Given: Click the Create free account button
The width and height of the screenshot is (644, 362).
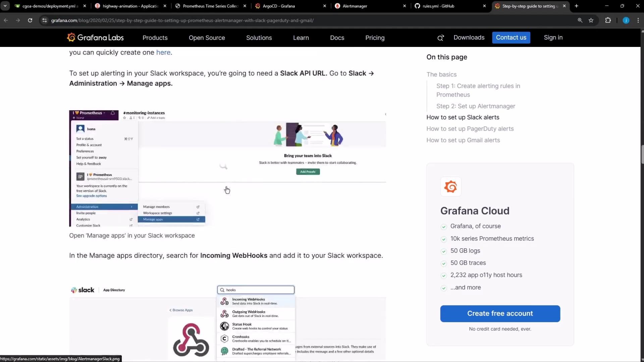Looking at the screenshot, I should point(500,313).
